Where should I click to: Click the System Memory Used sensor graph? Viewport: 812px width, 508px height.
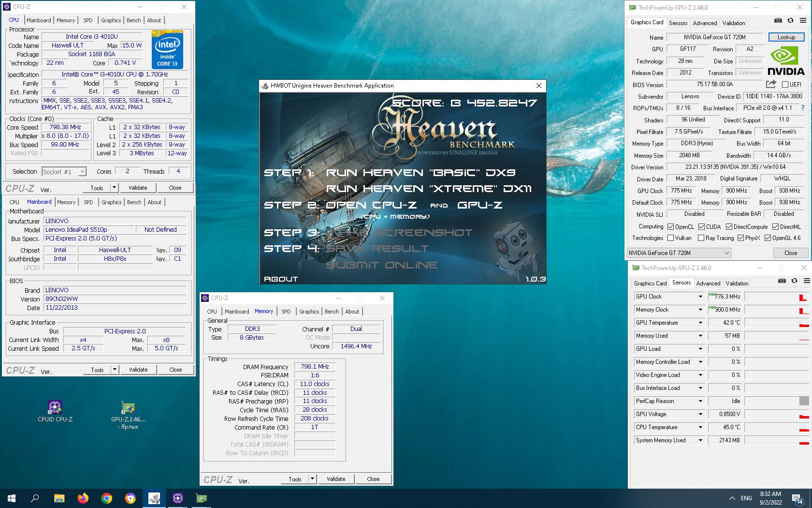pos(777,440)
